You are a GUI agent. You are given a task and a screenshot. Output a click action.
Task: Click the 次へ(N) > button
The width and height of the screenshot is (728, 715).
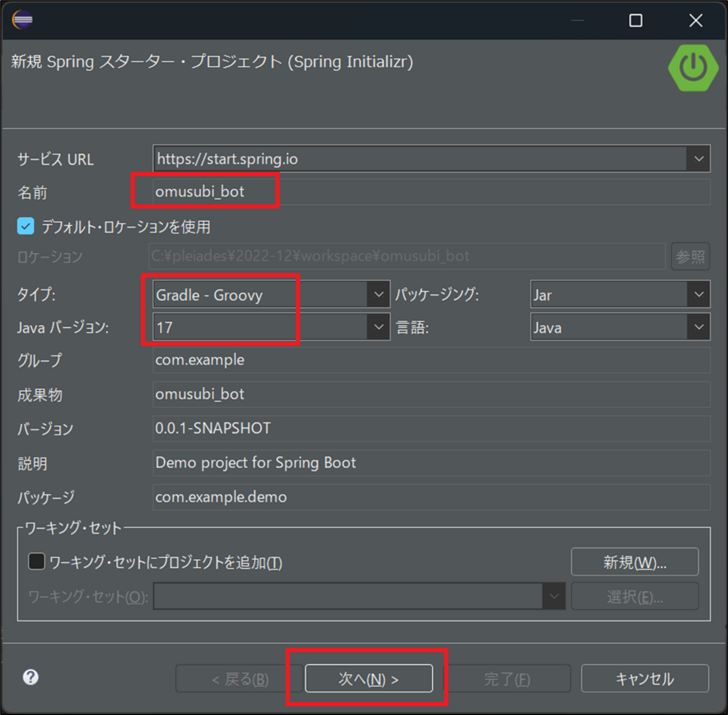(x=369, y=679)
